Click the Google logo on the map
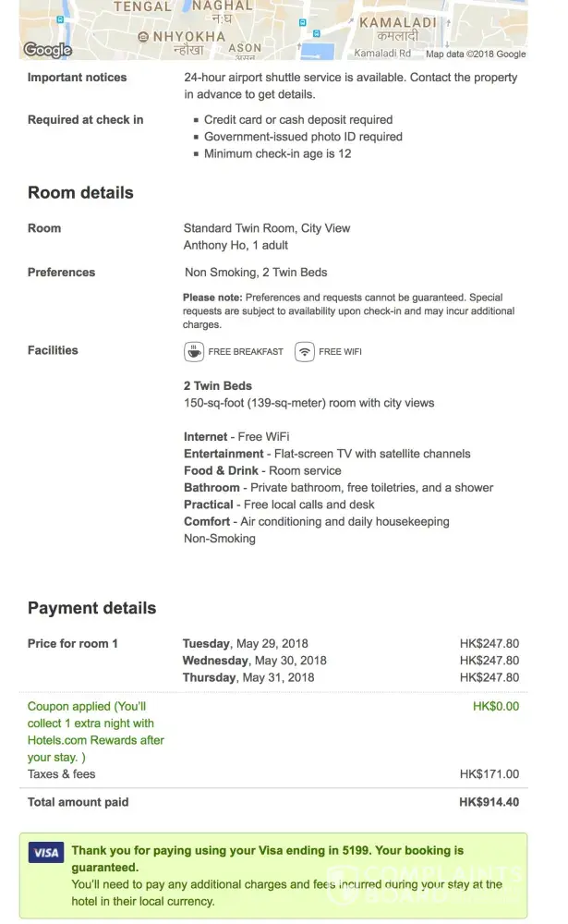Image resolution: width=568 pixels, height=924 pixels. (47, 50)
